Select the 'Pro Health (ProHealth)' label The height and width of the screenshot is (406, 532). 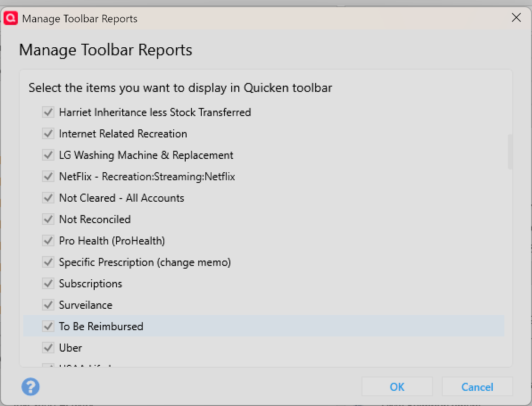pos(112,241)
